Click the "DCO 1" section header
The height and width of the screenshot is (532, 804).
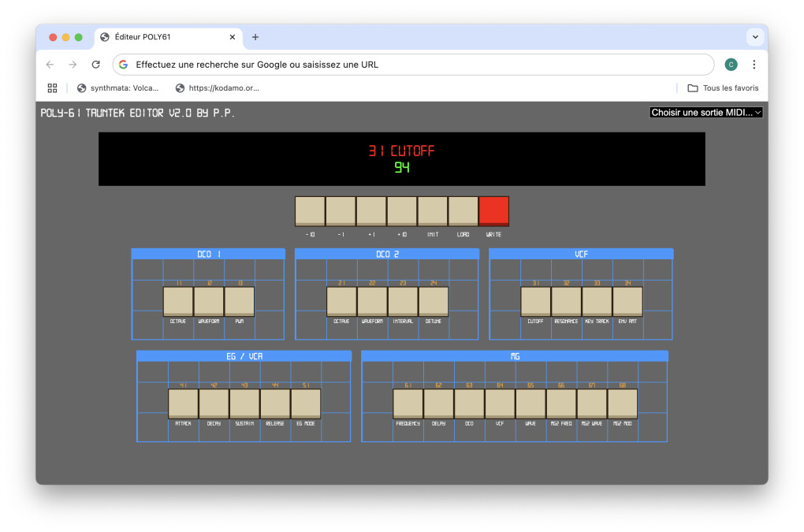pos(208,255)
